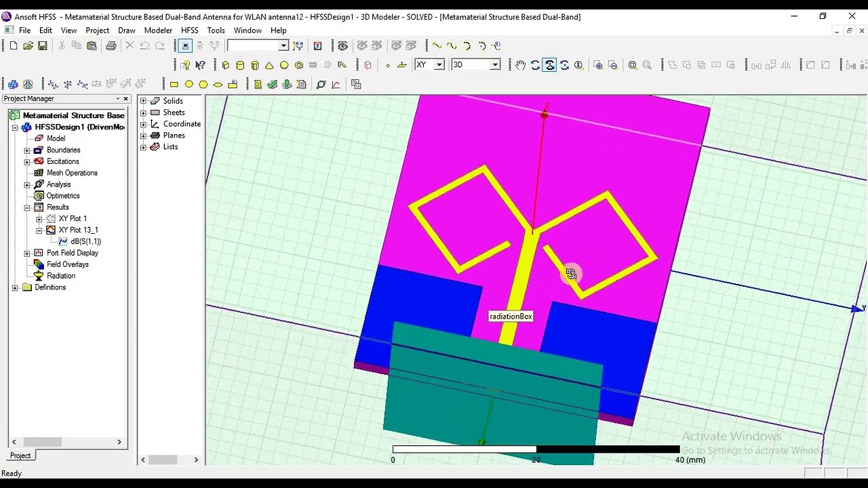Toggle the highlighted rotate-around-axis view mode
The width and height of the screenshot is (868, 488).
(549, 65)
